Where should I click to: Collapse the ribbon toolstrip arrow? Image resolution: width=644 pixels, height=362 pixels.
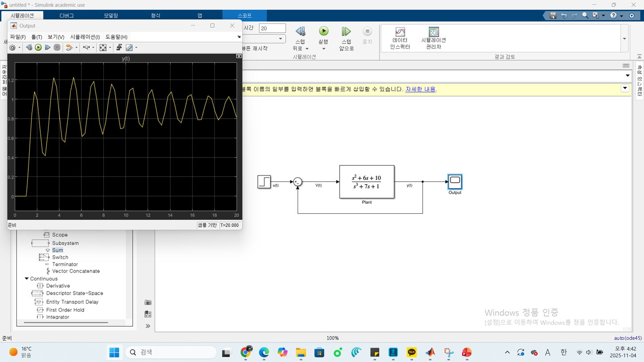[639, 57]
